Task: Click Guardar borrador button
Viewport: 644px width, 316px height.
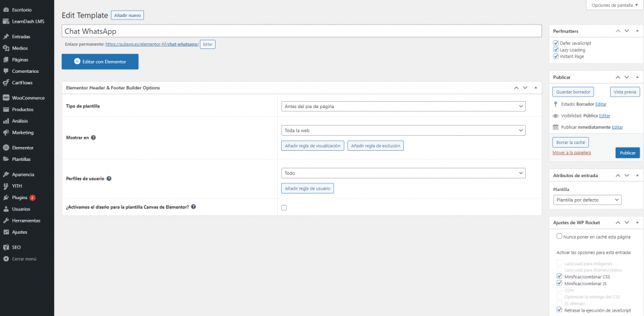Action: pos(573,92)
